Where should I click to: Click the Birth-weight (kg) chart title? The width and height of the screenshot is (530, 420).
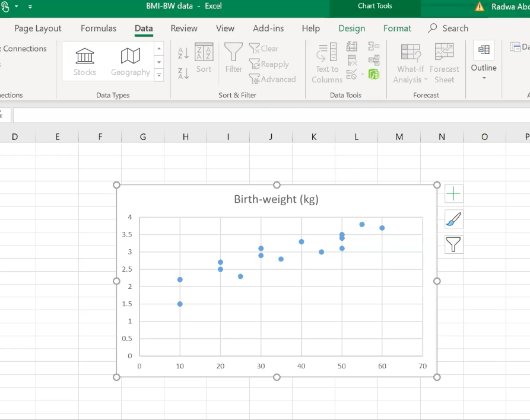click(x=276, y=199)
